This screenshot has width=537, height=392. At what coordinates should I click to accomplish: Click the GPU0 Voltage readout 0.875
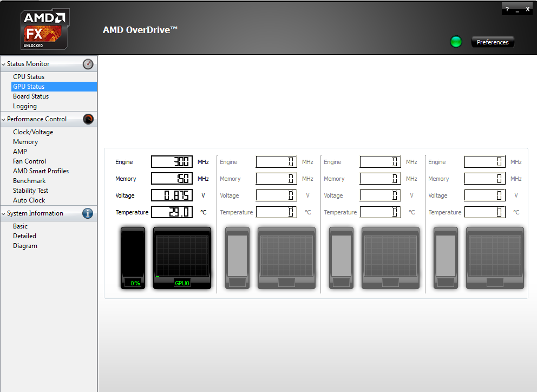(172, 195)
